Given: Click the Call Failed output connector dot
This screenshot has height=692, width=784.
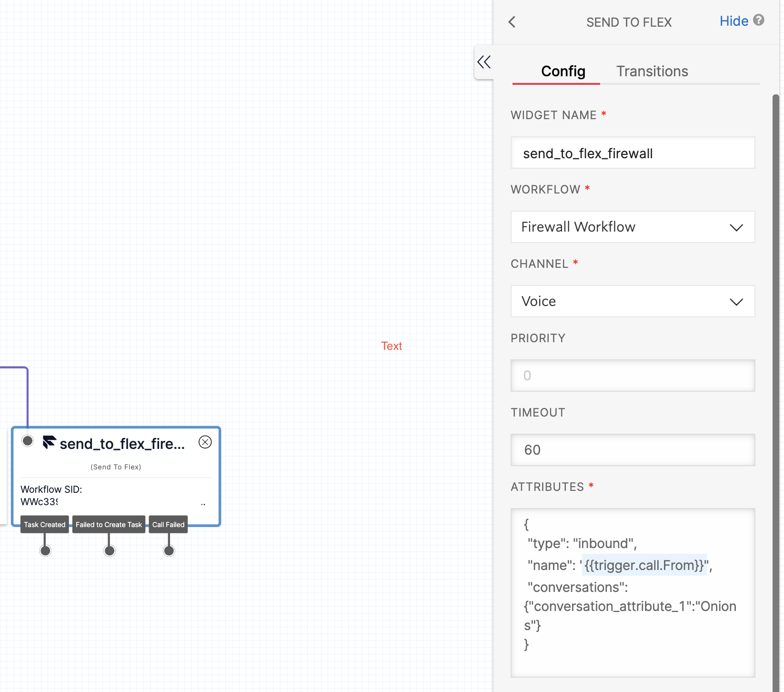Looking at the screenshot, I should [x=169, y=551].
